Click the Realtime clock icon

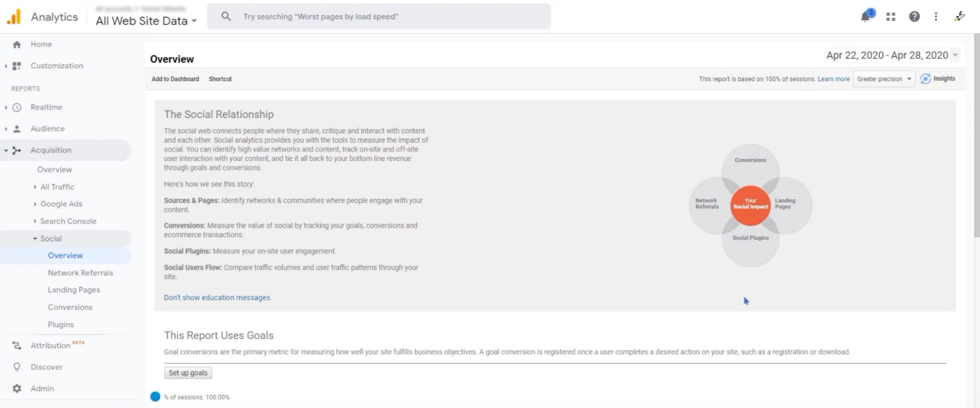pyautogui.click(x=17, y=107)
